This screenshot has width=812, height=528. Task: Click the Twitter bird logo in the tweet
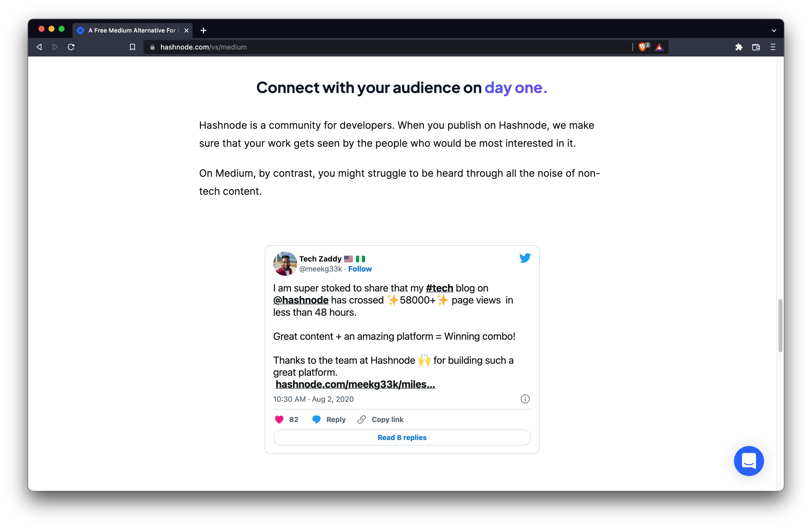click(525, 258)
